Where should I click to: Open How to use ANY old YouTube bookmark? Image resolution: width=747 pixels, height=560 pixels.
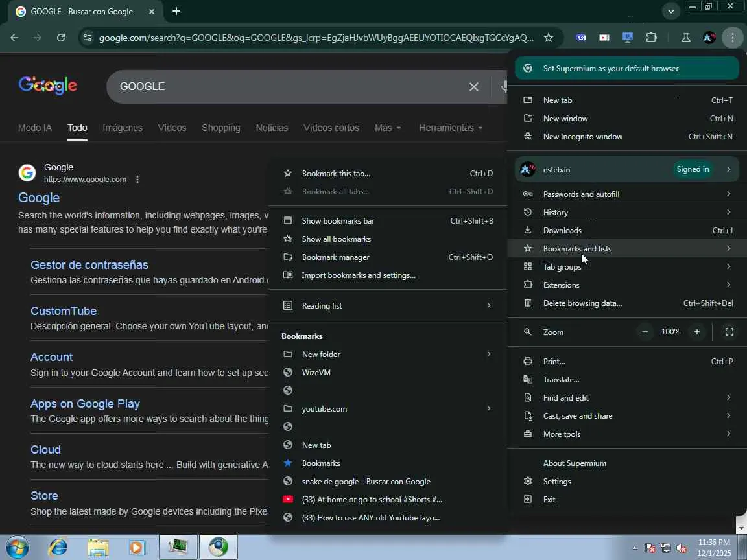(x=388, y=518)
